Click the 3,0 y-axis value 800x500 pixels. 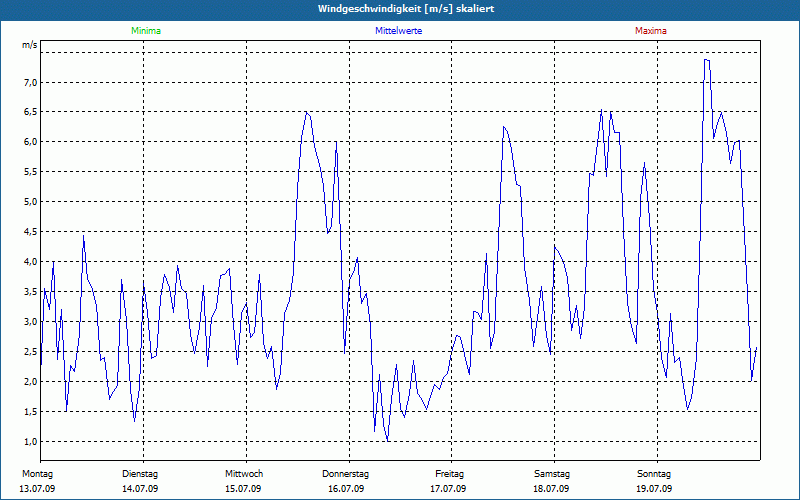[31, 321]
